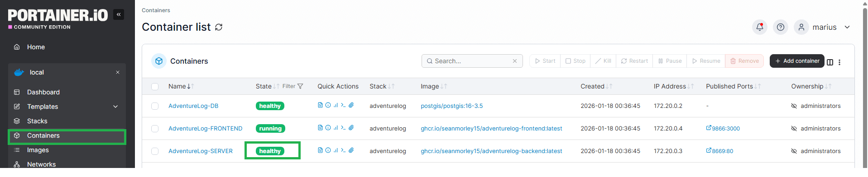The width and height of the screenshot is (868, 177).
Task: Click the Resume button
Action: [x=706, y=61]
